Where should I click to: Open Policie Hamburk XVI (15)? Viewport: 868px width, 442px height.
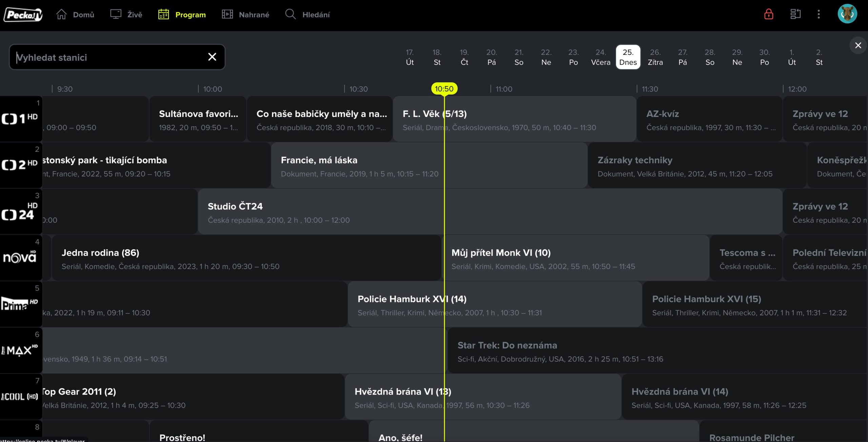[x=755, y=304]
